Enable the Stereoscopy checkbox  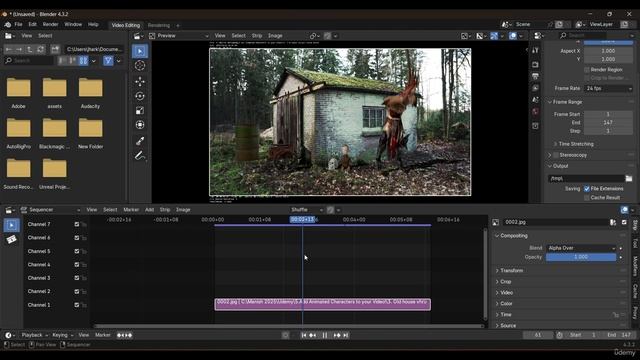(556, 155)
